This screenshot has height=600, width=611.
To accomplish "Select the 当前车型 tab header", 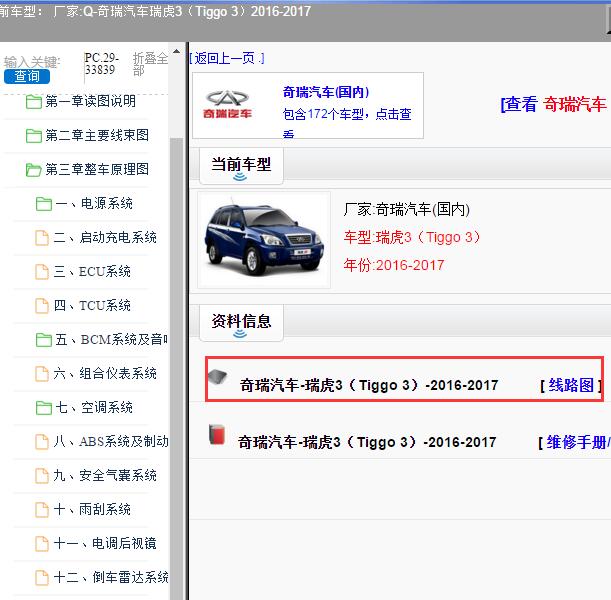I will [241, 166].
